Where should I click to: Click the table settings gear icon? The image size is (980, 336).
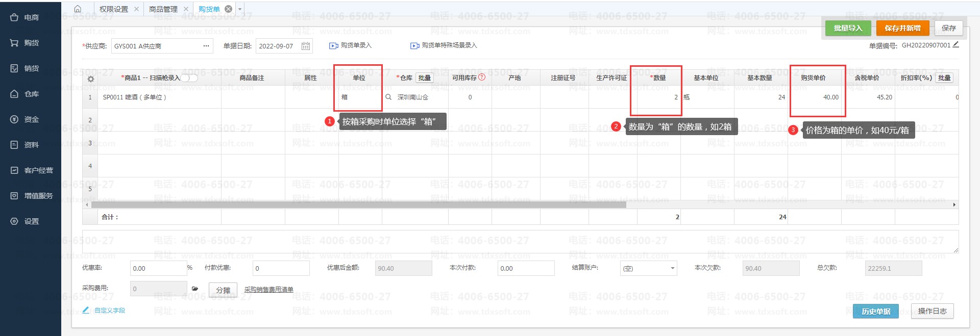pyautogui.click(x=90, y=79)
